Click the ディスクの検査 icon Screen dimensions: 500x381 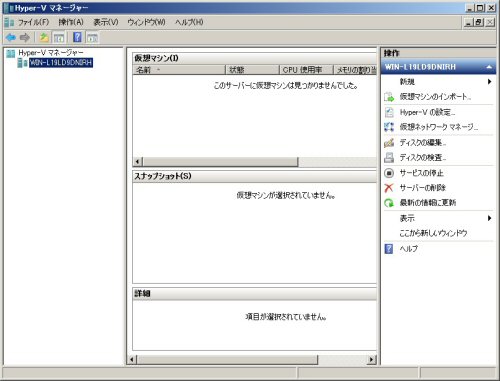pyautogui.click(x=389, y=157)
